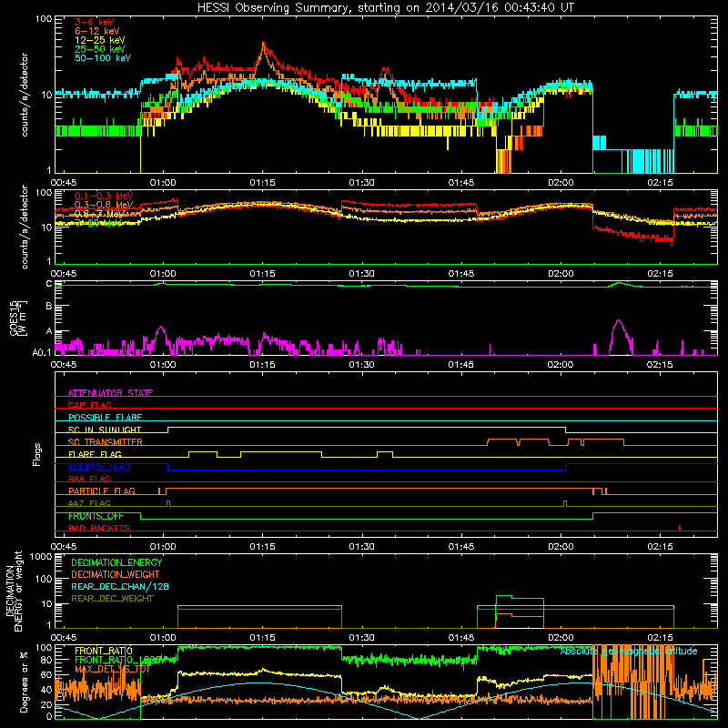Click the ATTENUATOR_STATE flag label
The height and width of the screenshot is (728, 728).
click(110, 393)
